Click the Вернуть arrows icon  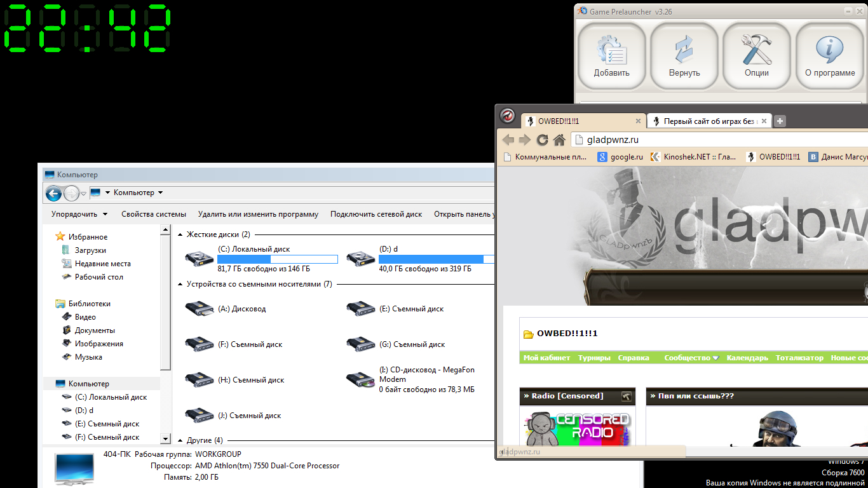[x=684, y=51]
